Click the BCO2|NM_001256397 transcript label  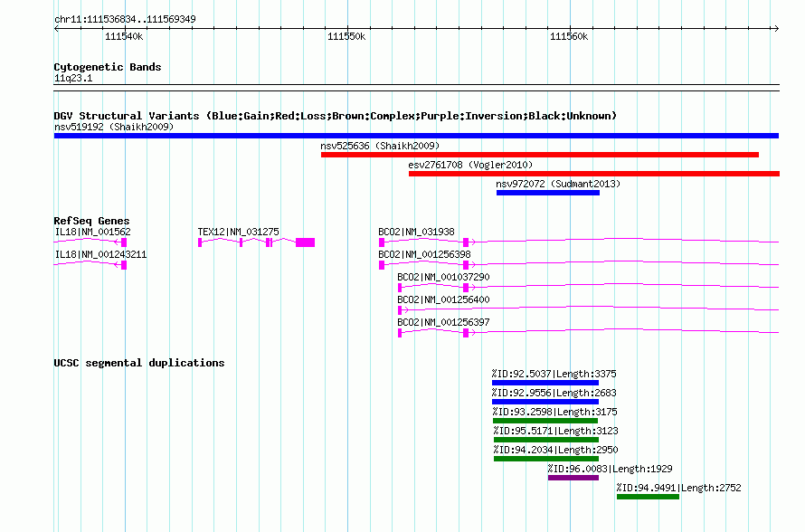[x=443, y=322]
